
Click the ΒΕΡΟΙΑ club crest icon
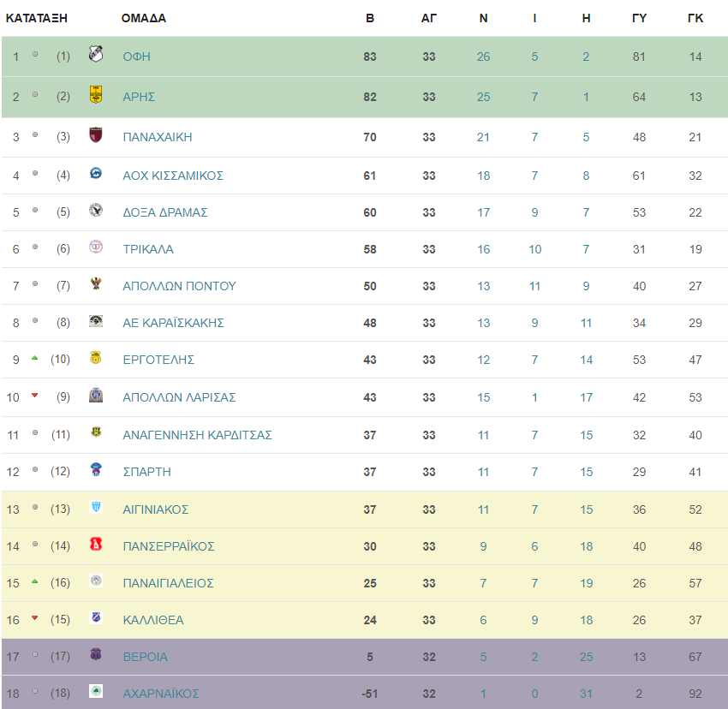[96, 654]
